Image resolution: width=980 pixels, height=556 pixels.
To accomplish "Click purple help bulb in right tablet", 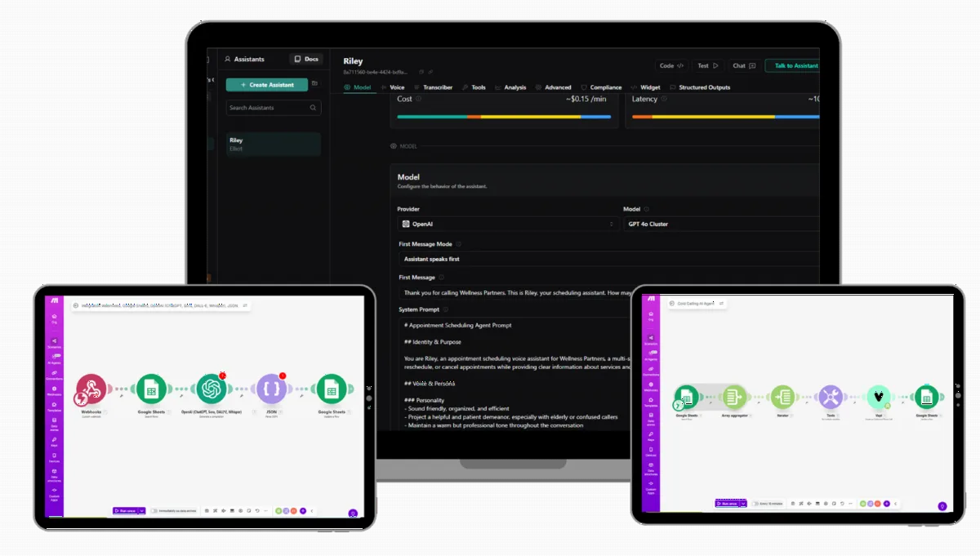I will click(x=942, y=507).
